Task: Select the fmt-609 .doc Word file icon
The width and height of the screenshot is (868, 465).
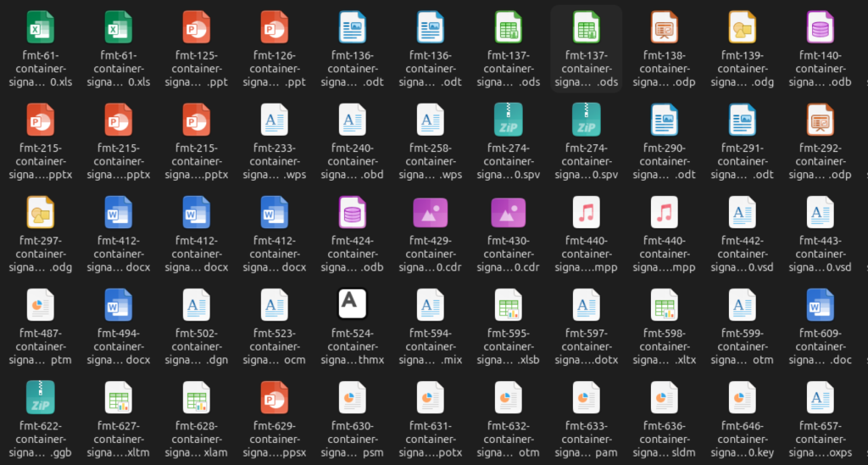Action: [x=821, y=305]
